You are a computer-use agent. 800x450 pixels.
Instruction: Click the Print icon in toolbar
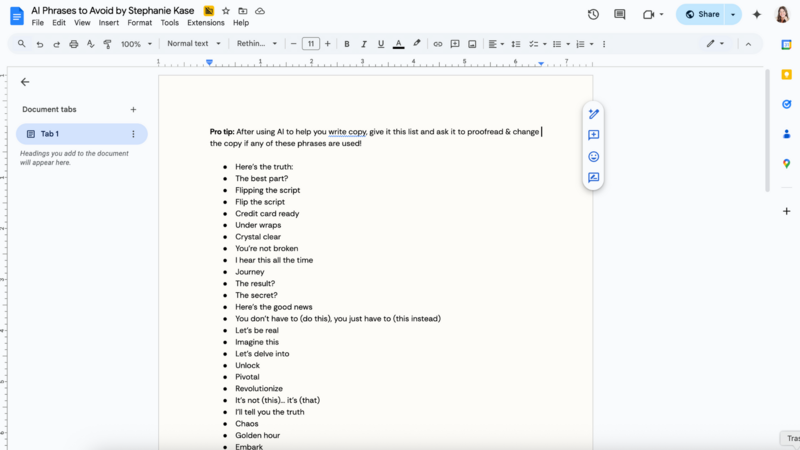click(73, 44)
